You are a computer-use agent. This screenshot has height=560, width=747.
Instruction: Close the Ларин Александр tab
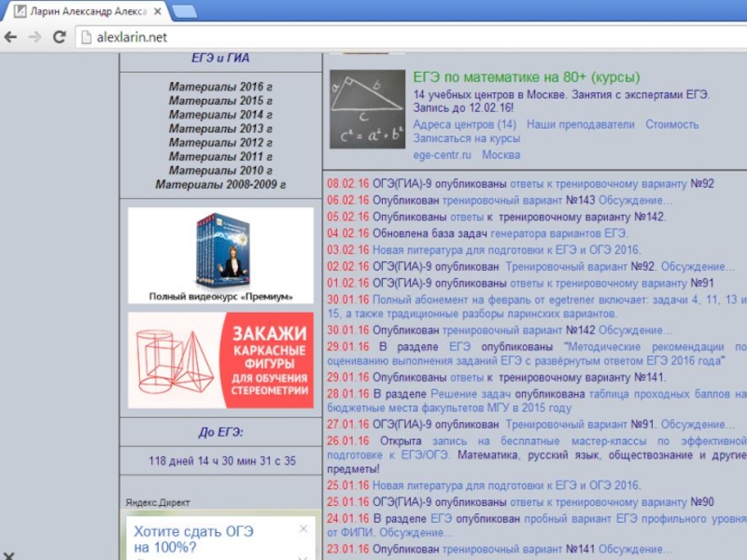[157, 11]
